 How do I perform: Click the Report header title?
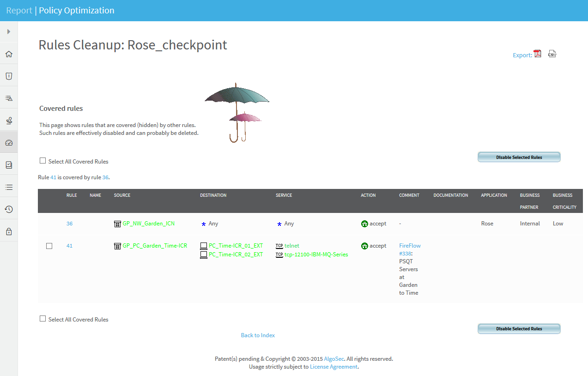click(x=19, y=10)
